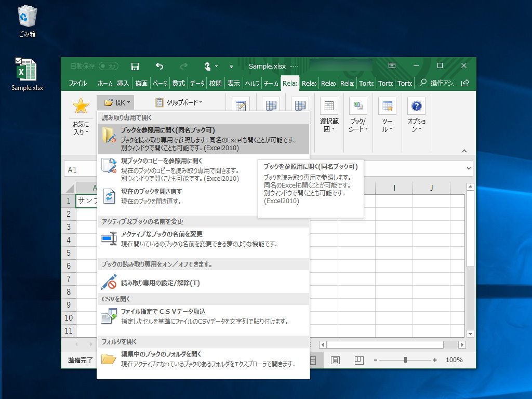Screen dimensions: 532x399
Task: Open the ファイル menu
Action: [x=78, y=83]
